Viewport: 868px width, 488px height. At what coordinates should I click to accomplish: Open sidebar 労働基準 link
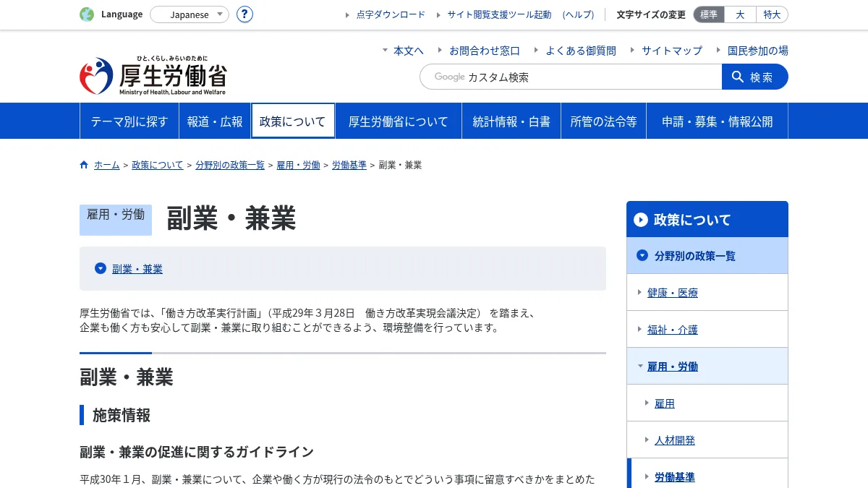coord(675,476)
